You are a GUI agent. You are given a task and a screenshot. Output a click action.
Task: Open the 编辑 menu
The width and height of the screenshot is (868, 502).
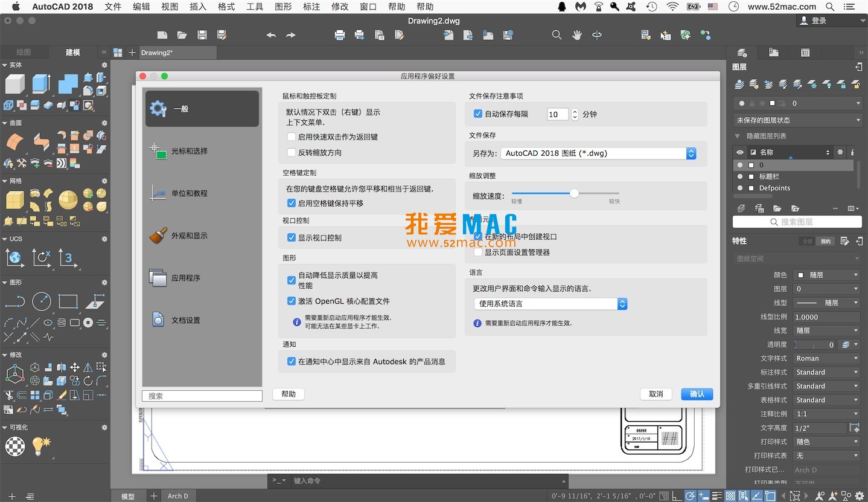141,7
